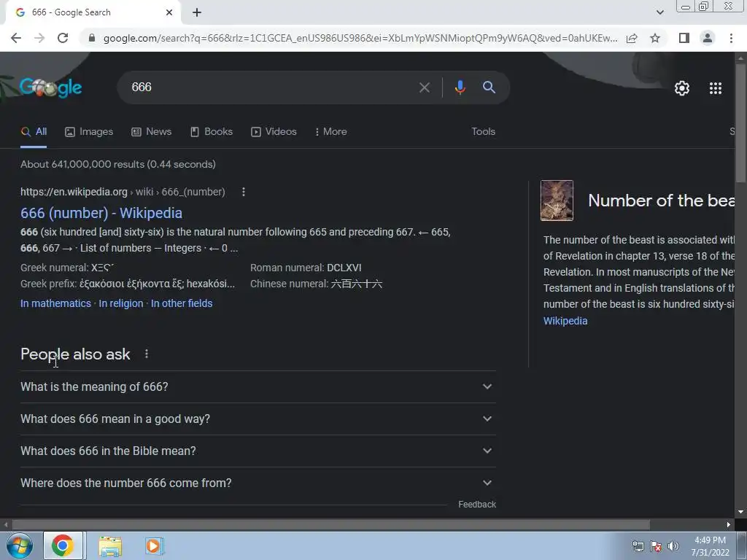Close the '666 - Google Search' tab
The image size is (747, 560).
tap(169, 12)
